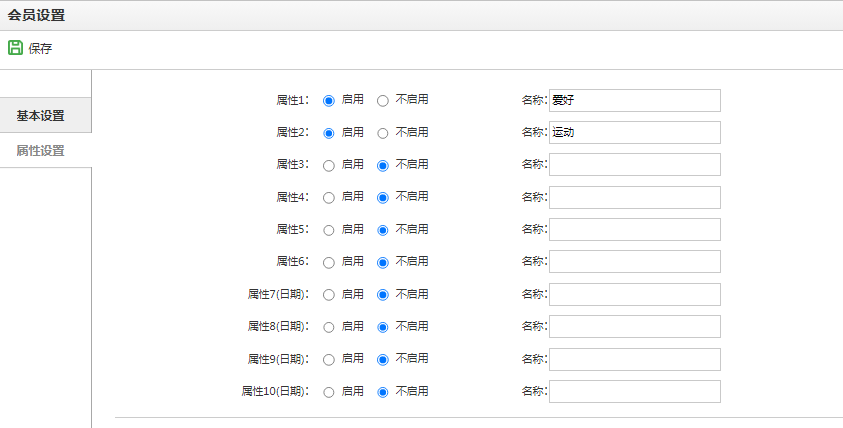Click the 名称 input for 属性10(日期)

634,391
